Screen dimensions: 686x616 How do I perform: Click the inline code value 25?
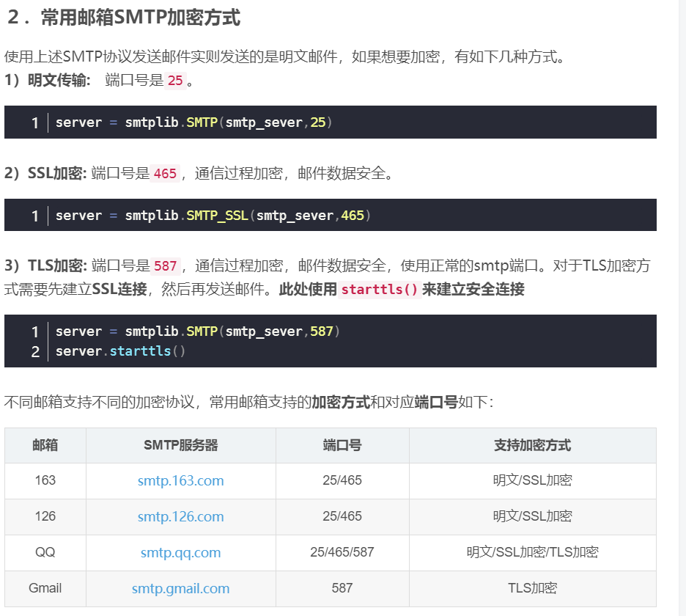(175, 81)
